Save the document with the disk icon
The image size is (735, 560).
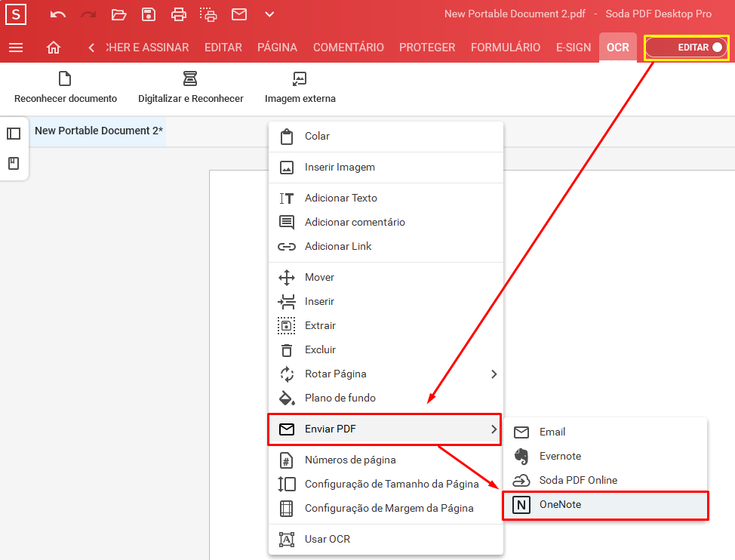(x=149, y=14)
